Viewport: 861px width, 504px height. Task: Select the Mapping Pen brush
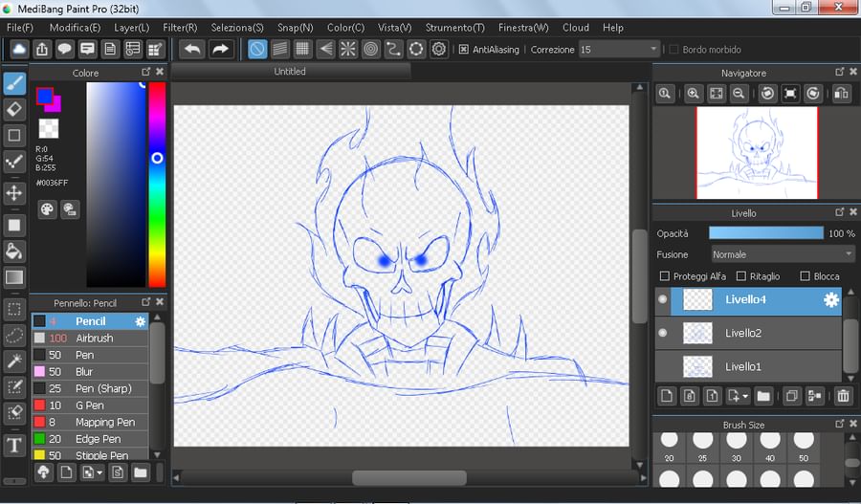coord(90,422)
